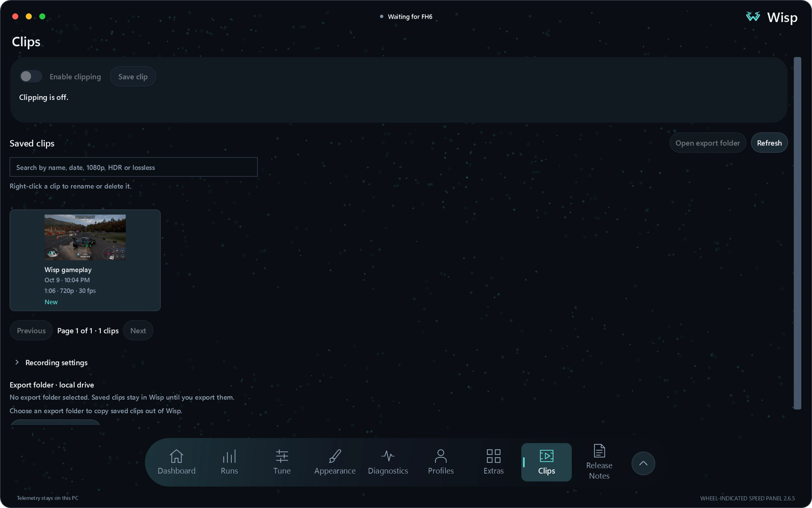Click Open export folder button
The width and height of the screenshot is (812, 508).
pos(707,143)
